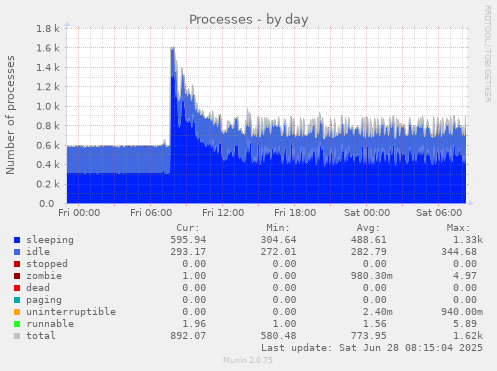
Task: Click the '0.8 k' y-axis label
Action: [x=48, y=126]
